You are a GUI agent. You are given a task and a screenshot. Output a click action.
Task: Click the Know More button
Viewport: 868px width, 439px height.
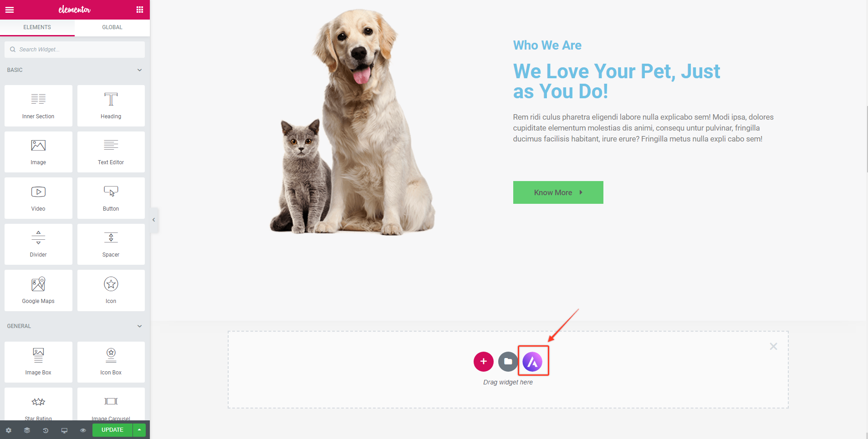(558, 192)
